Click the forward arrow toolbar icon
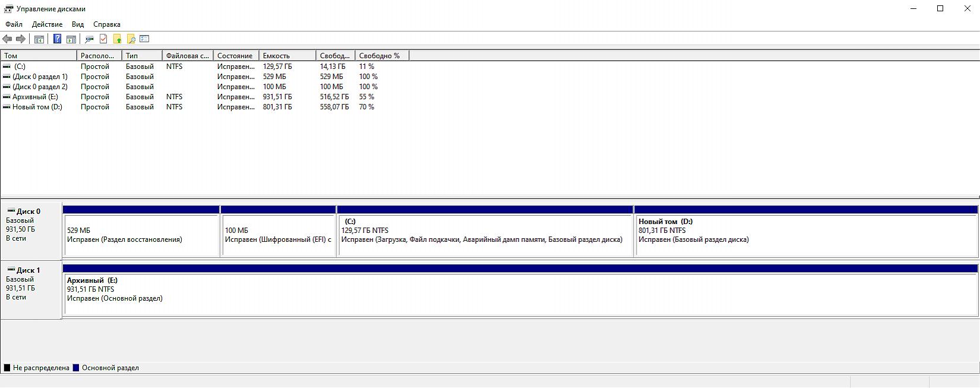This screenshot has height=388, width=980. click(x=21, y=39)
